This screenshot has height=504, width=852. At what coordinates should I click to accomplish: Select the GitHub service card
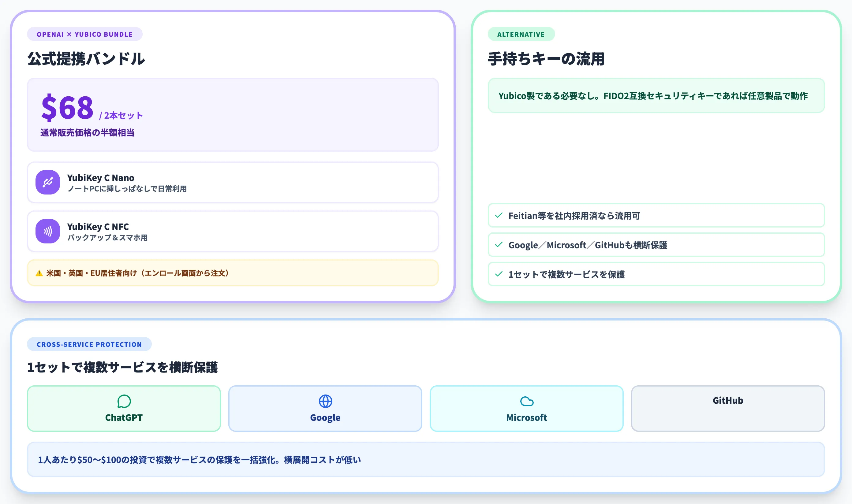[x=728, y=409]
